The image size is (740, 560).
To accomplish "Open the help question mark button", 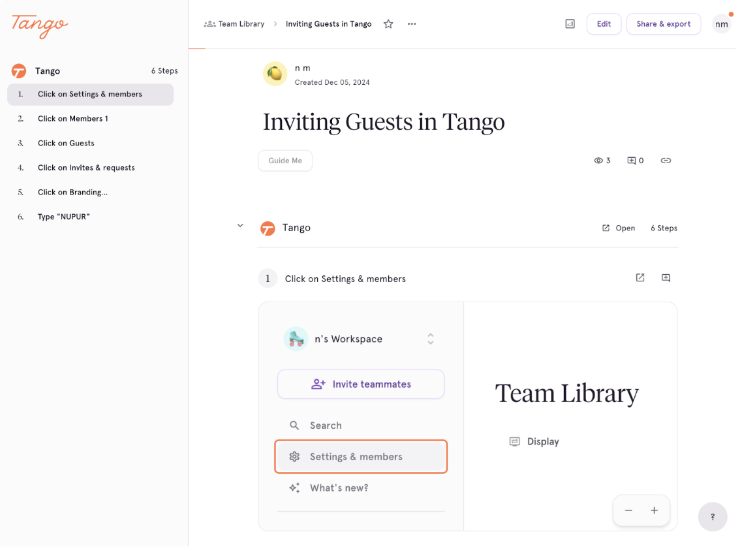I will click(x=713, y=516).
